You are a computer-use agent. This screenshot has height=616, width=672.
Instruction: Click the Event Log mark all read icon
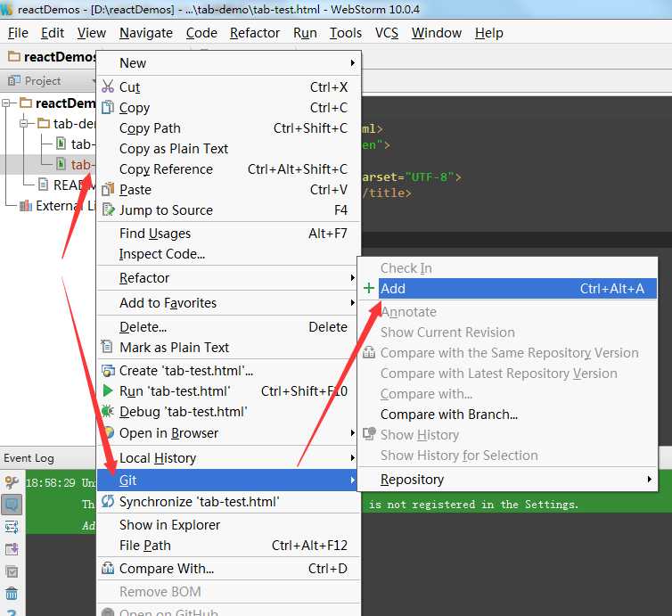click(x=12, y=571)
